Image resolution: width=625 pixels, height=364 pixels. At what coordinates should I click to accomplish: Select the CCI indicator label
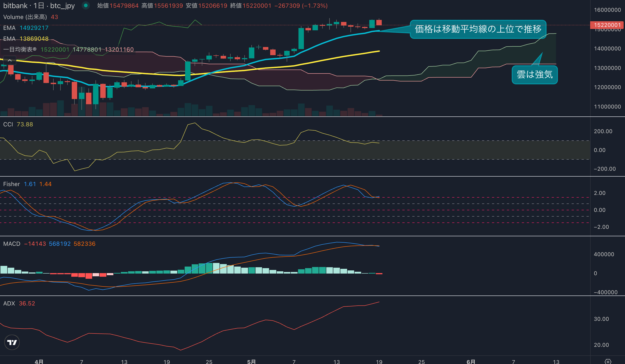[x=8, y=124]
